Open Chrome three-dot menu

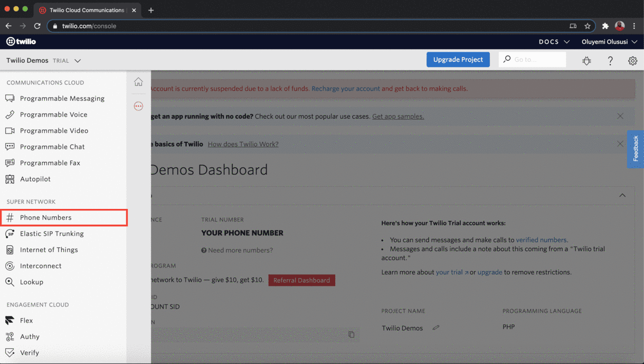(634, 26)
